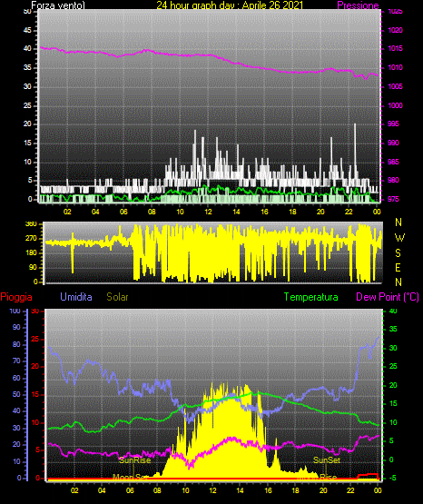This screenshot has height=504, width=423.
Task: Click pressure axis value '1020'
Action: (x=395, y=30)
